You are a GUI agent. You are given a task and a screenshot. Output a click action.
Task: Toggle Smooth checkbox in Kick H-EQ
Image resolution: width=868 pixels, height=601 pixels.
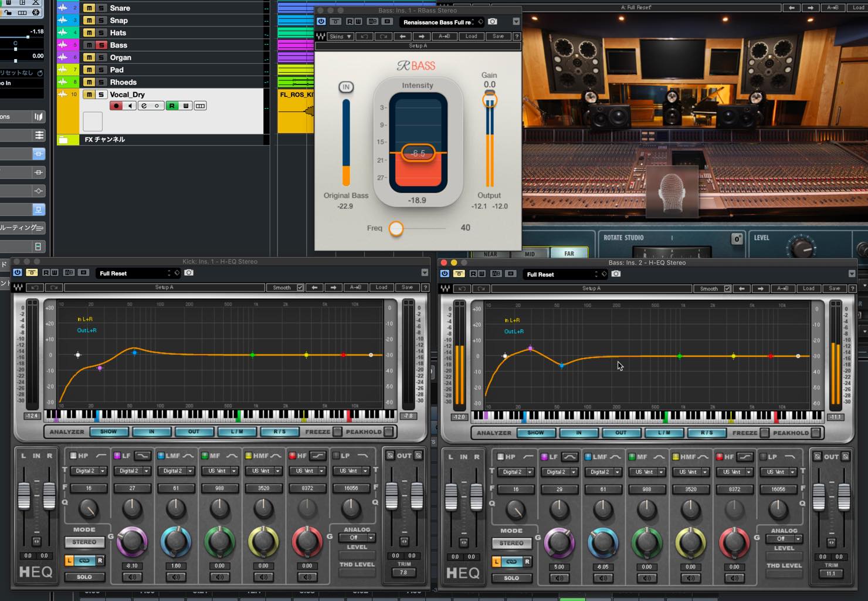pos(300,288)
